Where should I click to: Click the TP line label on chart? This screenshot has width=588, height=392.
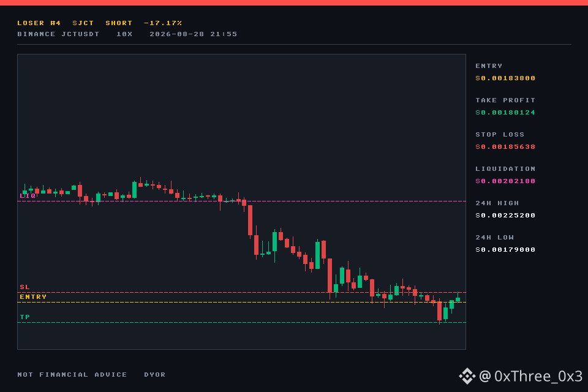[24, 317]
